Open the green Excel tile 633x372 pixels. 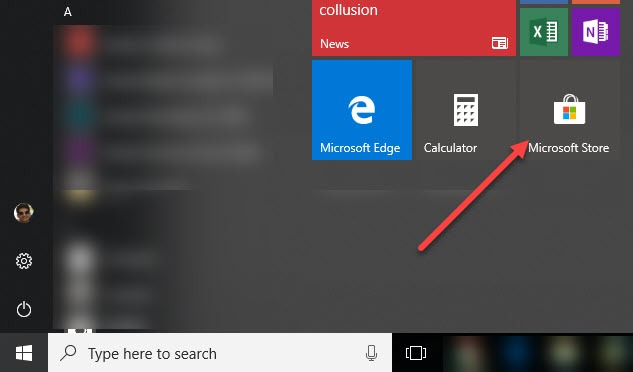pos(544,32)
